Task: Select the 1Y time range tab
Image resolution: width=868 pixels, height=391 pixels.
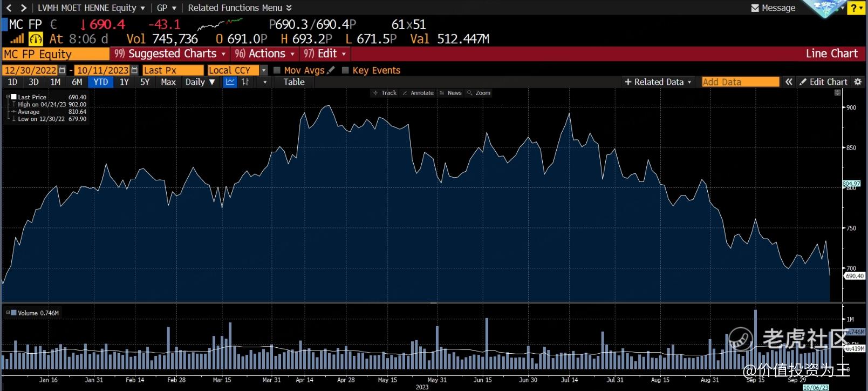Action: [x=124, y=82]
